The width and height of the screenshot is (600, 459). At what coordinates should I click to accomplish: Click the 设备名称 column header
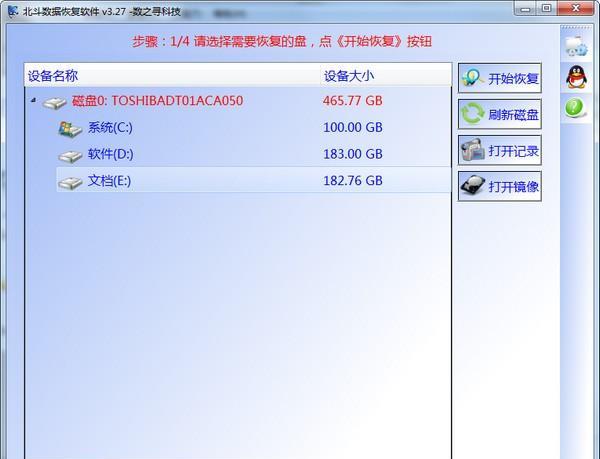[x=172, y=75]
